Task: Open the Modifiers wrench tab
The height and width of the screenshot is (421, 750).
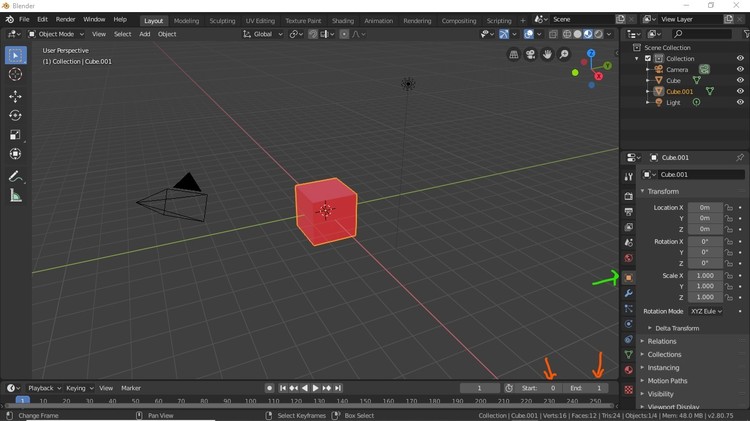Action: 629,293
